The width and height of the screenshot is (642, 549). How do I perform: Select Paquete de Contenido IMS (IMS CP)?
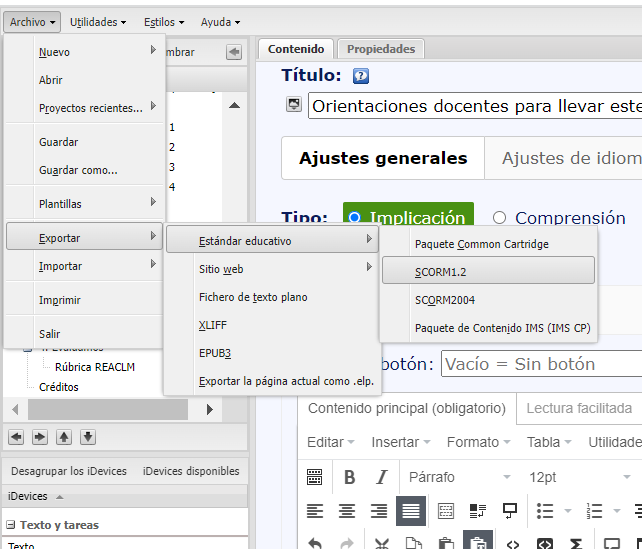point(488,328)
